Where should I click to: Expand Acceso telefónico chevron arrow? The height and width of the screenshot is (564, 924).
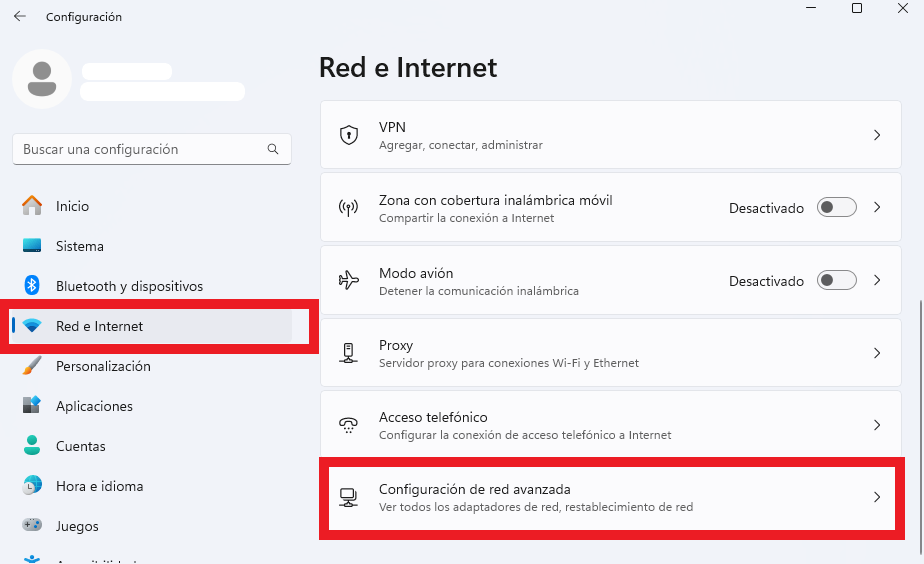[x=877, y=425]
